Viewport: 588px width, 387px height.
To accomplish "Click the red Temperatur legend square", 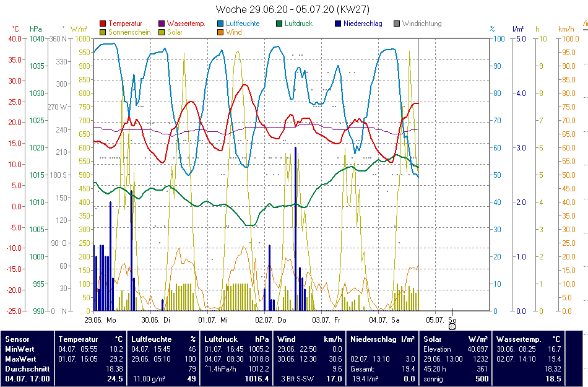I will click(x=103, y=24).
